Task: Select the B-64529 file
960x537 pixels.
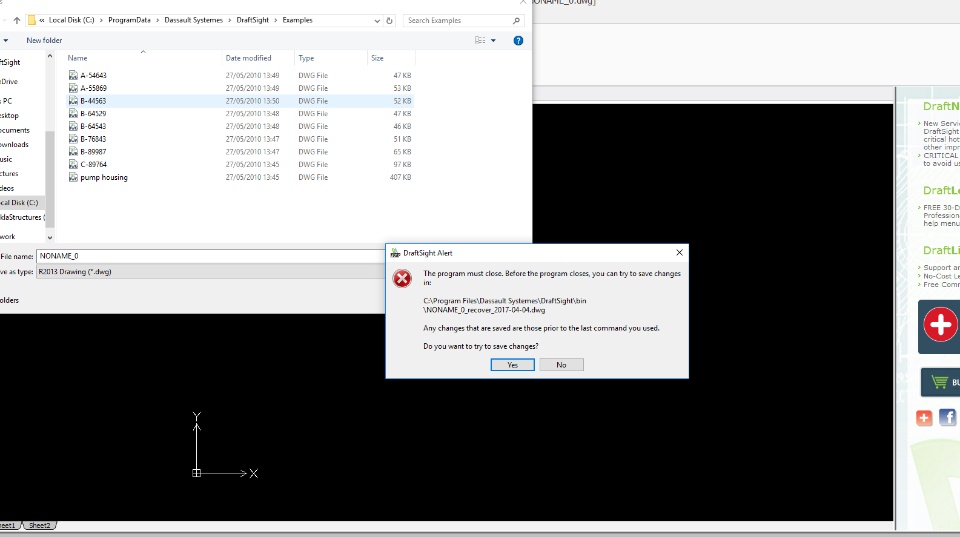Action: [x=93, y=114]
